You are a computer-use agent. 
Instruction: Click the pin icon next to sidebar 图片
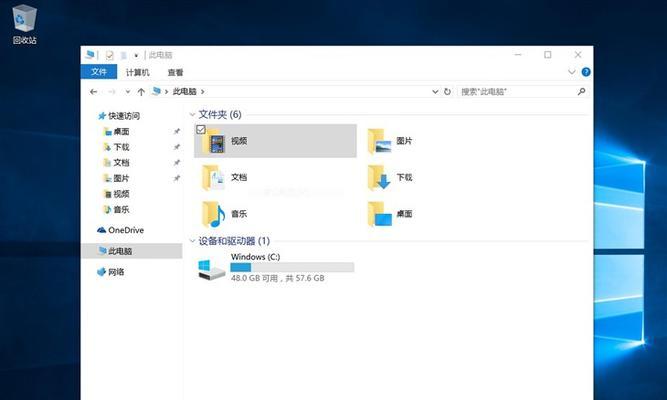coord(177,178)
